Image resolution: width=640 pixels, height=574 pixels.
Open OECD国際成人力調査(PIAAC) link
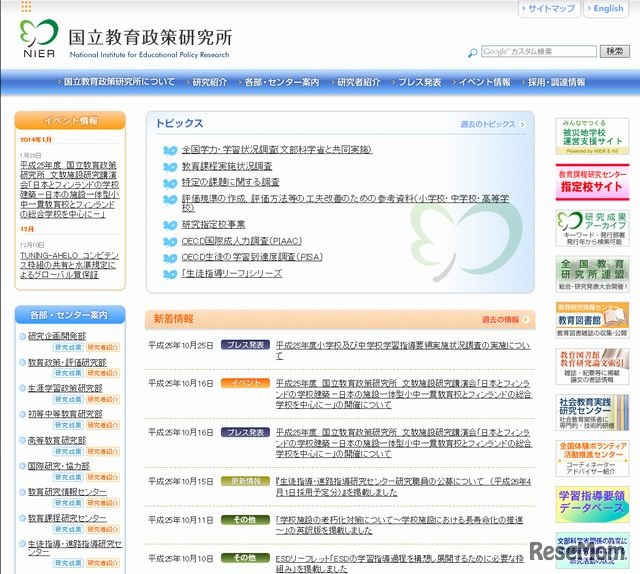242,241
